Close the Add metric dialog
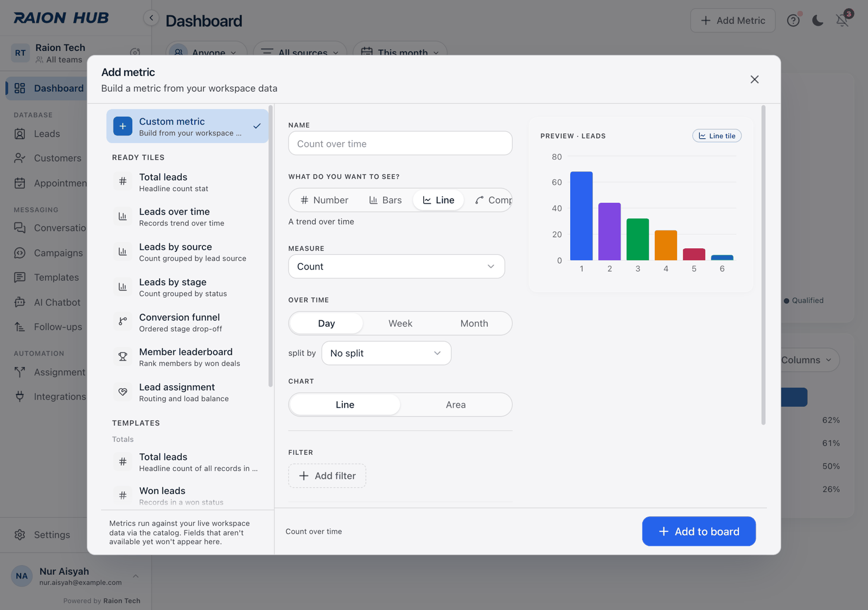The width and height of the screenshot is (868, 610). coord(754,79)
